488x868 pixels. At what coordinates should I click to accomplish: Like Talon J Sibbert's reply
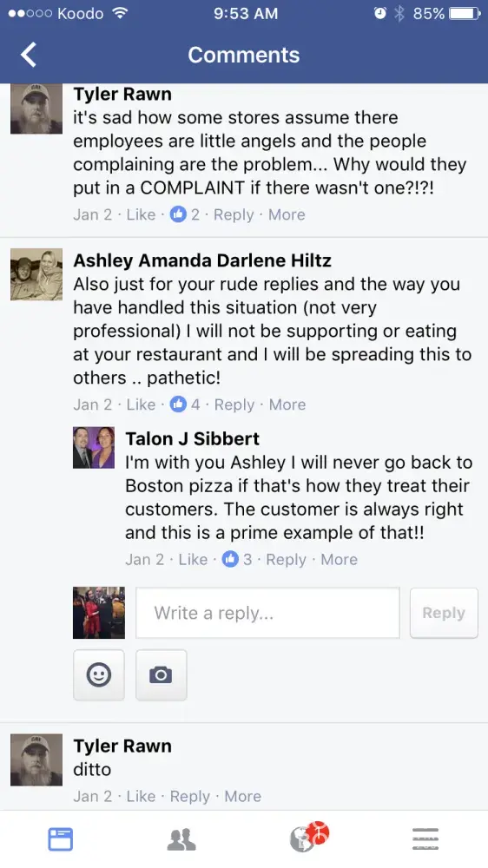(193, 560)
